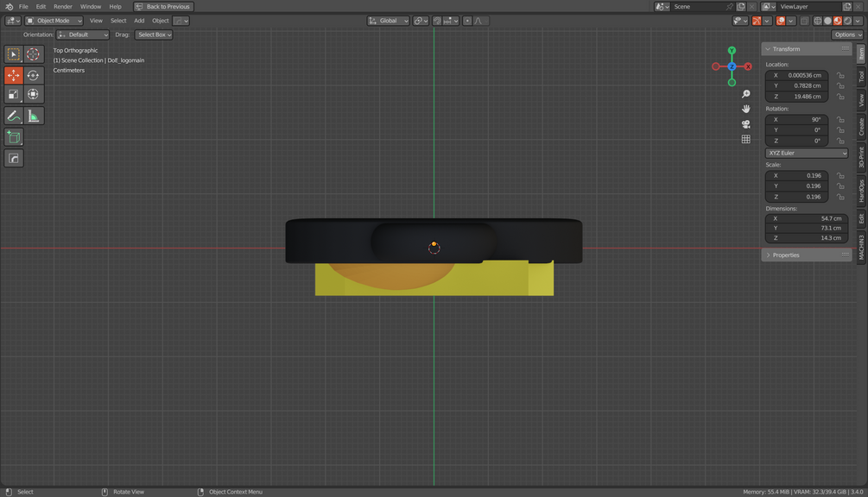Screen dimensions: 868x497
Task: Click the pan hand viewport icon
Action: click(x=745, y=109)
